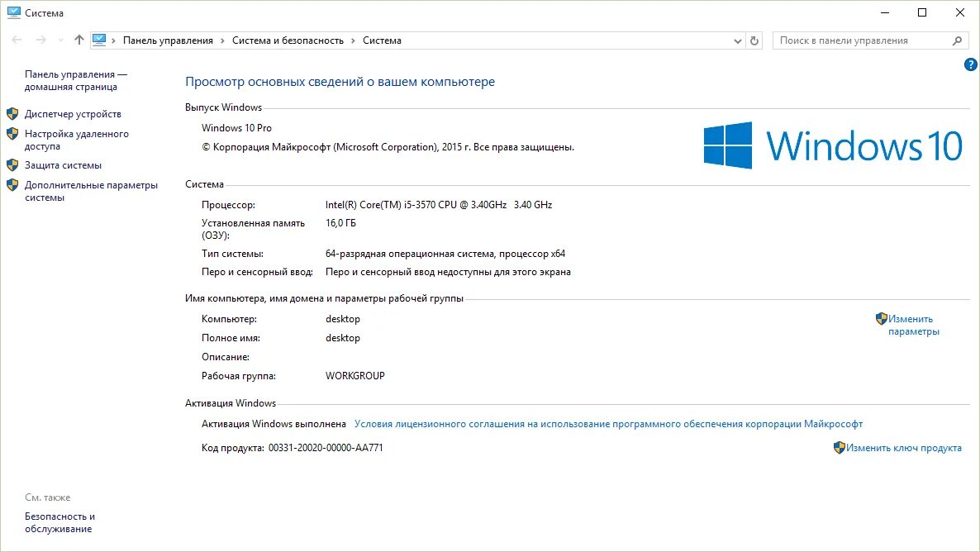980x552 pixels.
Task: Click desktop value beside Полное имя
Action: click(x=342, y=338)
